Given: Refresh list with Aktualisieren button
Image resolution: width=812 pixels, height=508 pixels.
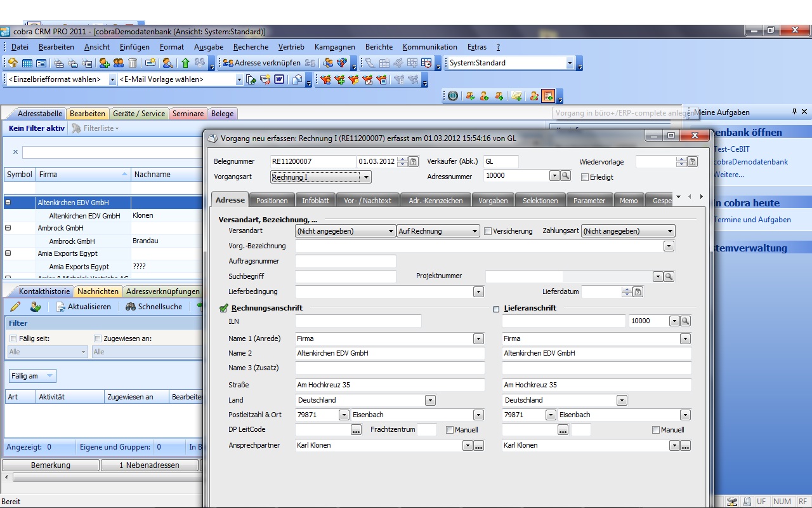Looking at the screenshot, I should coord(83,307).
